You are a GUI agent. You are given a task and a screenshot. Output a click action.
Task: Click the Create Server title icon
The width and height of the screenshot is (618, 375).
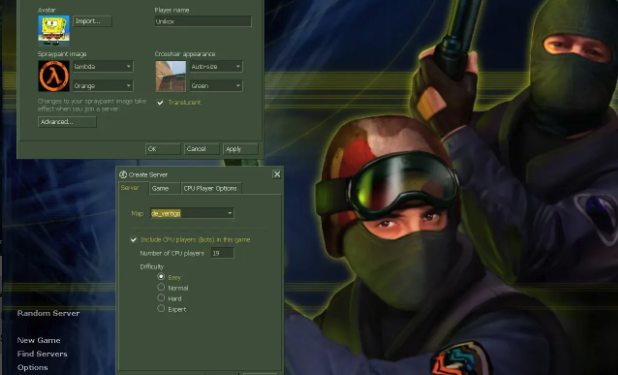click(x=123, y=174)
